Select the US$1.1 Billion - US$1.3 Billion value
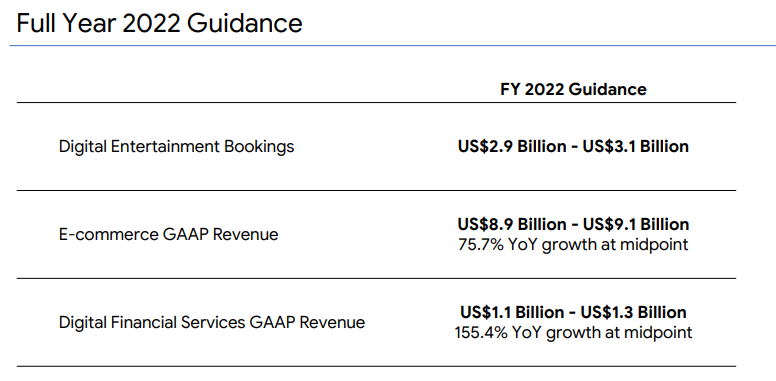Viewport: 776px width, 381px height. pyautogui.click(x=573, y=312)
